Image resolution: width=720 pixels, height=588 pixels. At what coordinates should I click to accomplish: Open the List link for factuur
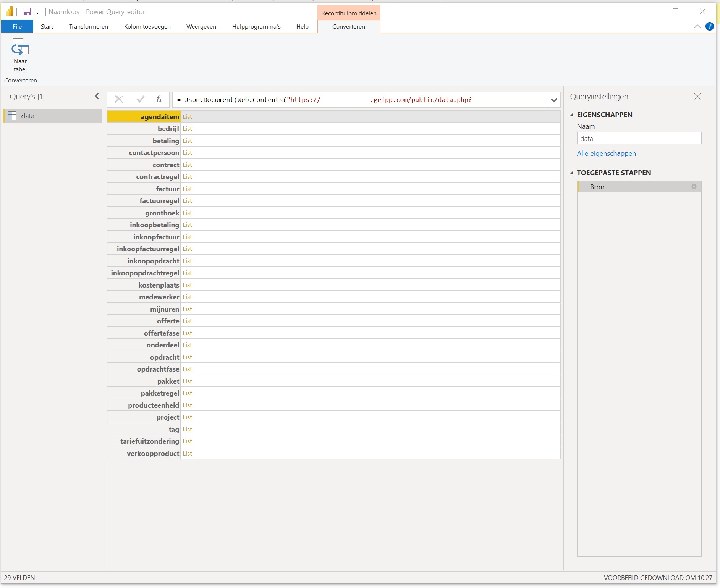187,189
